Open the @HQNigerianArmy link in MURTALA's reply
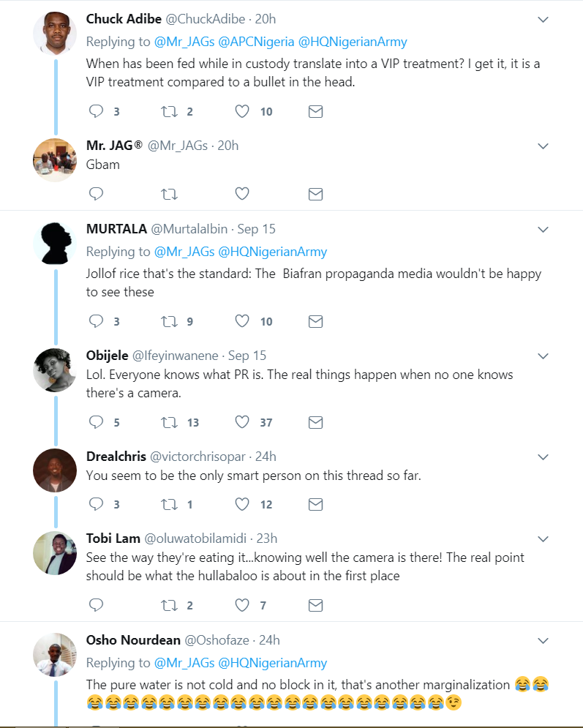 point(272,252)
